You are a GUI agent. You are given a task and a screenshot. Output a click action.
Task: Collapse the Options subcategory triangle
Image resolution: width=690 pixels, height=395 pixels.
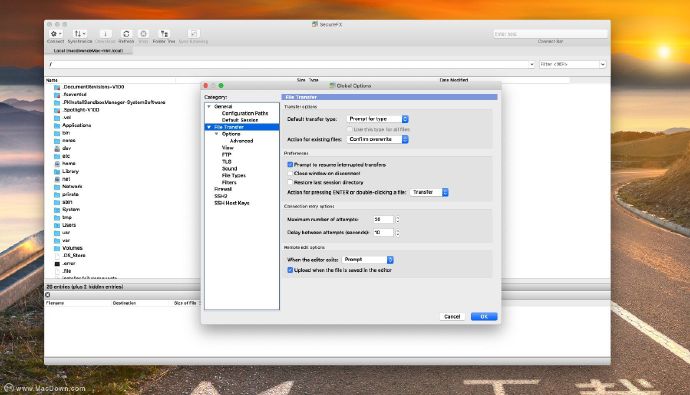(x=217, y=134)
